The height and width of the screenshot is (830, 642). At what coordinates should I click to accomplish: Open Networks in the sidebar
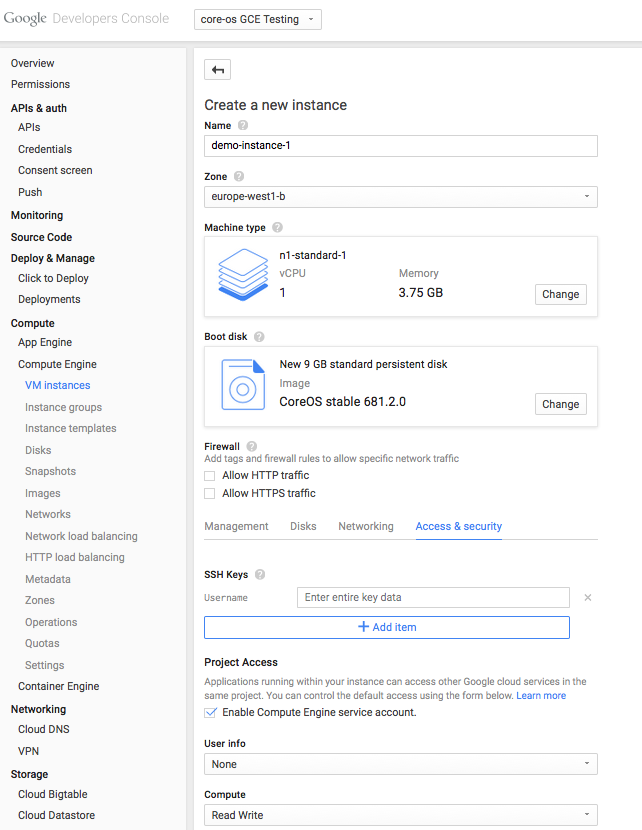tap(48, 514)
